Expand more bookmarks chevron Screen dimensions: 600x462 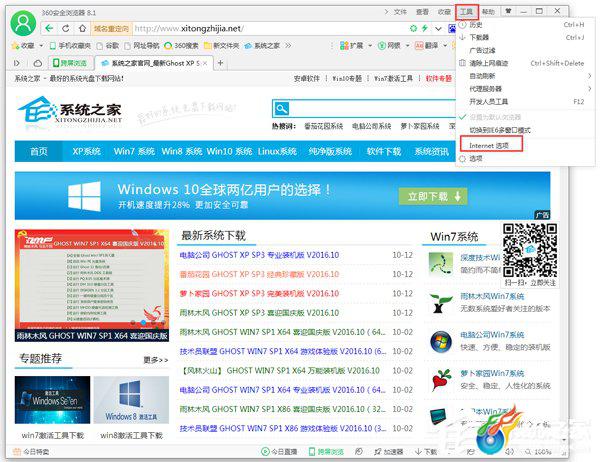[x=288, y=46]
